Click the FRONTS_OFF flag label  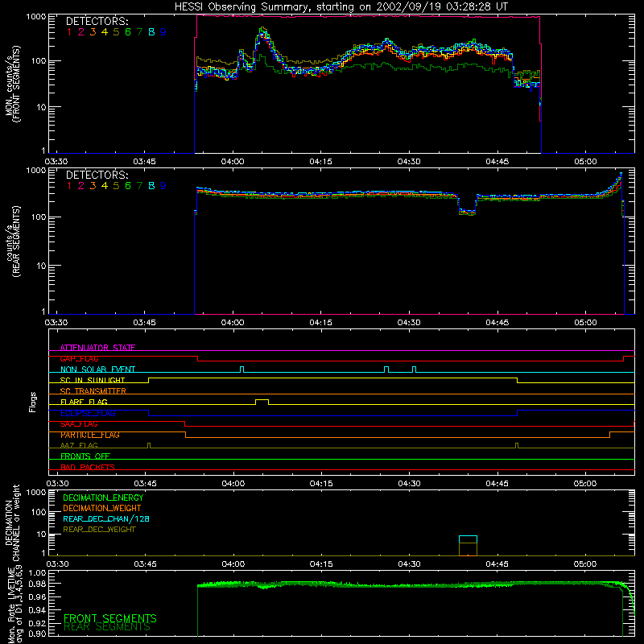click(x=85, y=456)
